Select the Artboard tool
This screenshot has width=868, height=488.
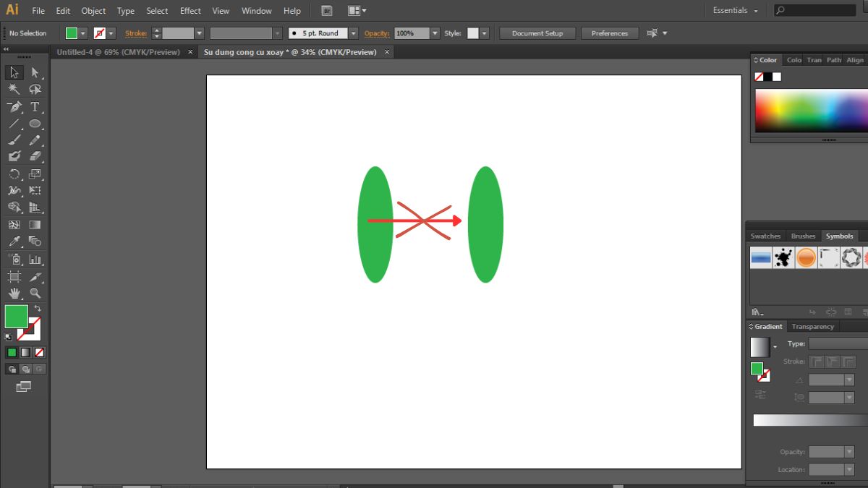pos(14,276)
